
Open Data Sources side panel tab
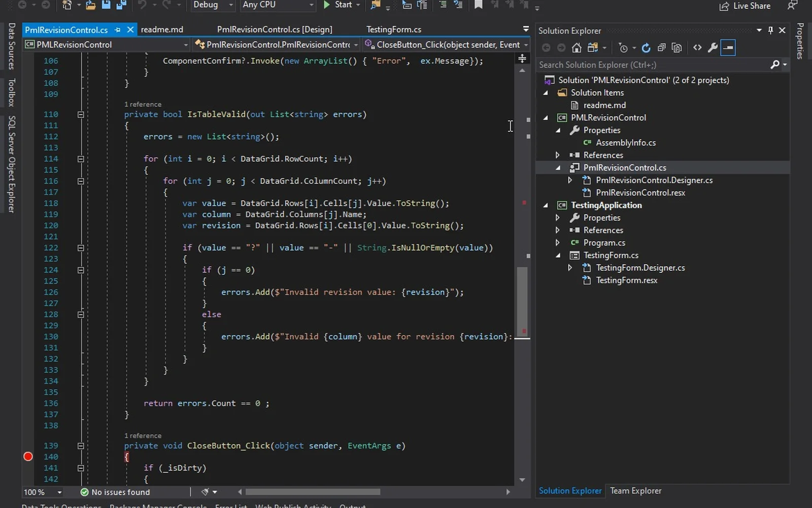(x=11, y=46)
